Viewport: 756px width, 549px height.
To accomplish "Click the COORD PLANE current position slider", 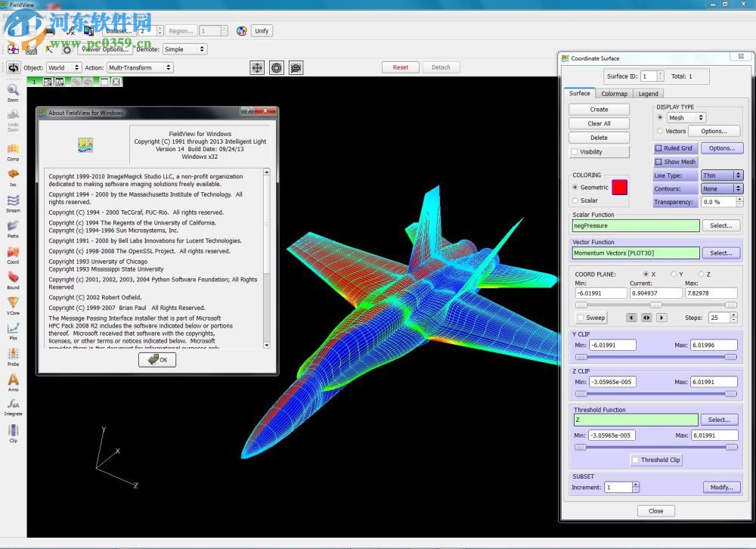I will 655,305.
